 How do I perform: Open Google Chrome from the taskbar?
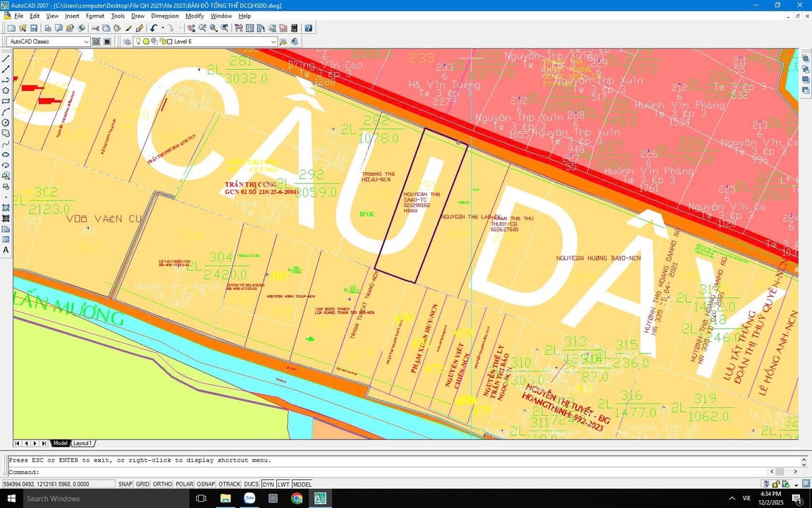click(297, 498)
